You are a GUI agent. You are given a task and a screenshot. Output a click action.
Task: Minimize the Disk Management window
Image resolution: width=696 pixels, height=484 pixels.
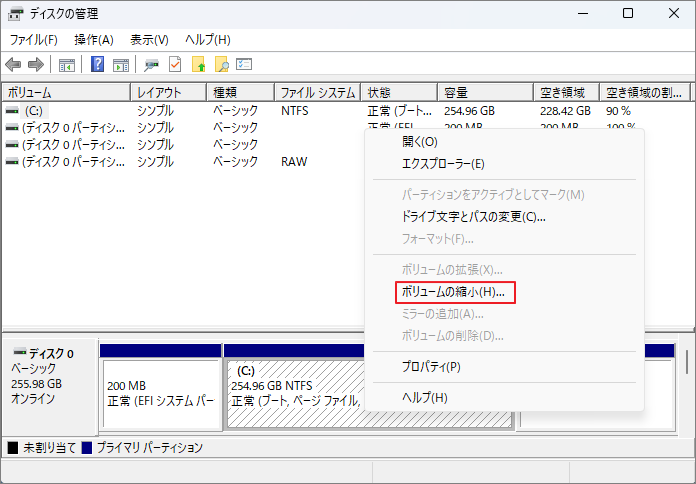point(583,14)
